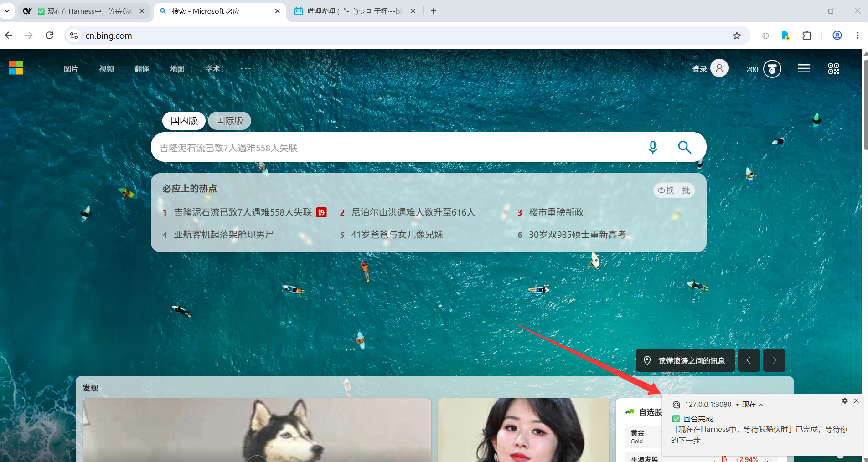The image size is (868, 462).
Task: Click the 黄金 Gold stock row
Action: tap(643, 436)
